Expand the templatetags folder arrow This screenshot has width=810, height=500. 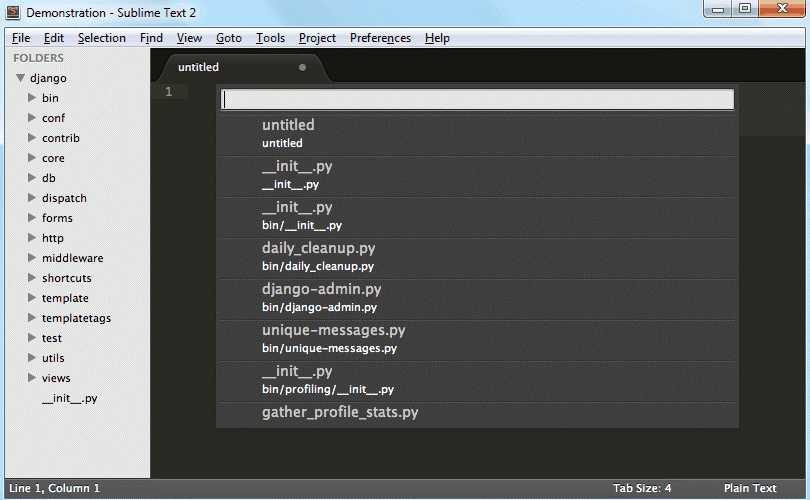(32, 318)
